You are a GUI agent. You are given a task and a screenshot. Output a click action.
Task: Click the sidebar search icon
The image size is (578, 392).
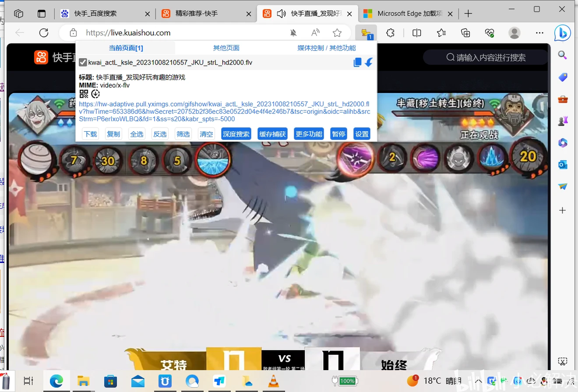562,55
